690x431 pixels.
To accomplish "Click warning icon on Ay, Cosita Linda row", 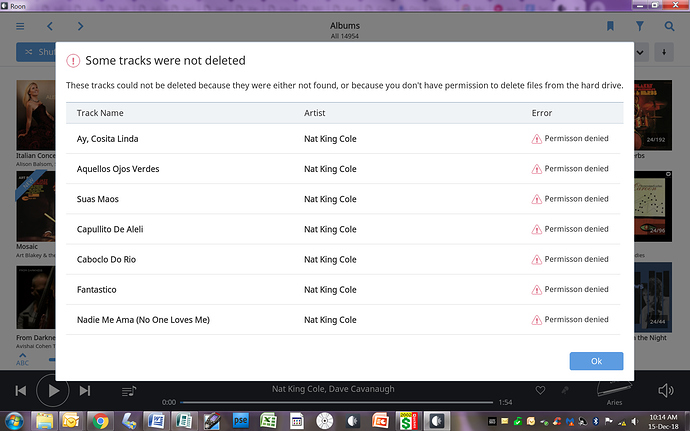I will pos(536,139).
